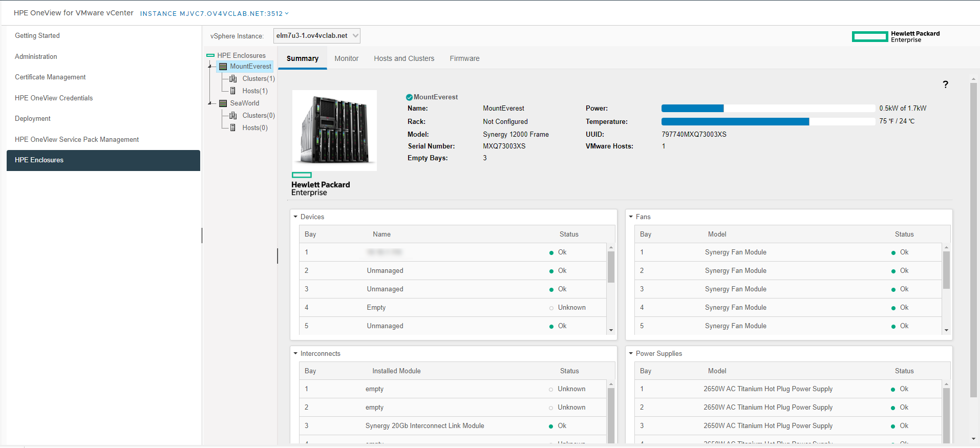The height and width of the screenshot is (448, 980).
Task: Collapse the SeaWorld tree node
Action: [x=210, y=103]
